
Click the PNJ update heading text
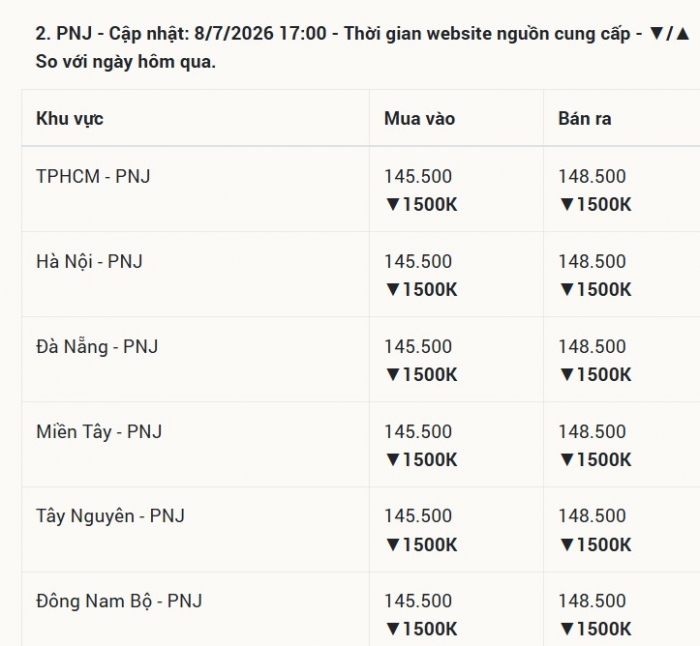[362, 47]
